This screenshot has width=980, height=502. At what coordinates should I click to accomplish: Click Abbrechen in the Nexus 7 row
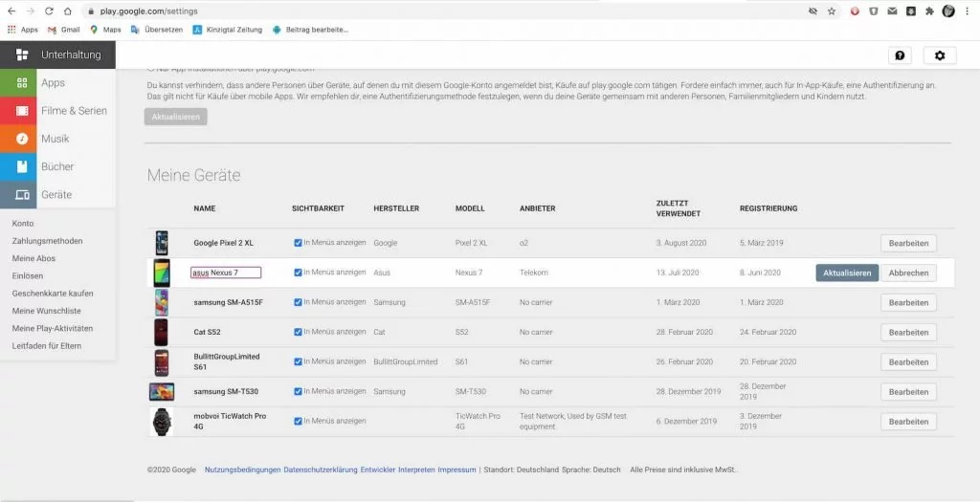pyautogui.click(x=909, y=273)
